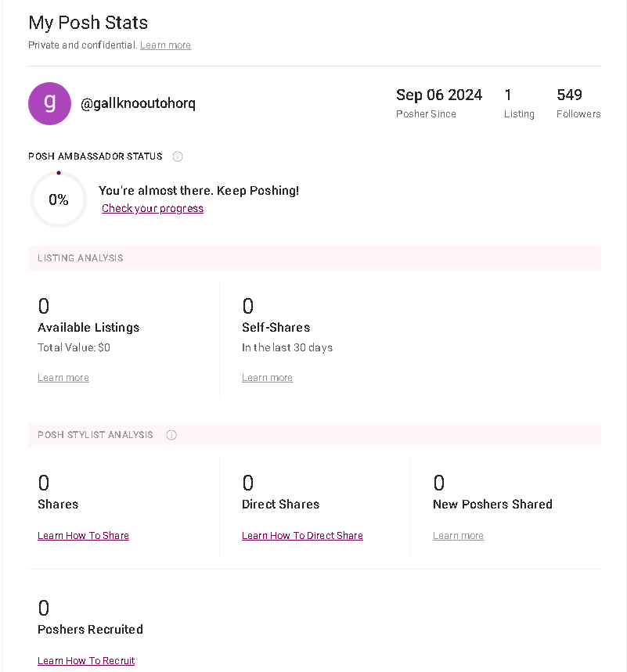
Task: Open the Learn How To Recruit link
Action: [x=86, y=661]
